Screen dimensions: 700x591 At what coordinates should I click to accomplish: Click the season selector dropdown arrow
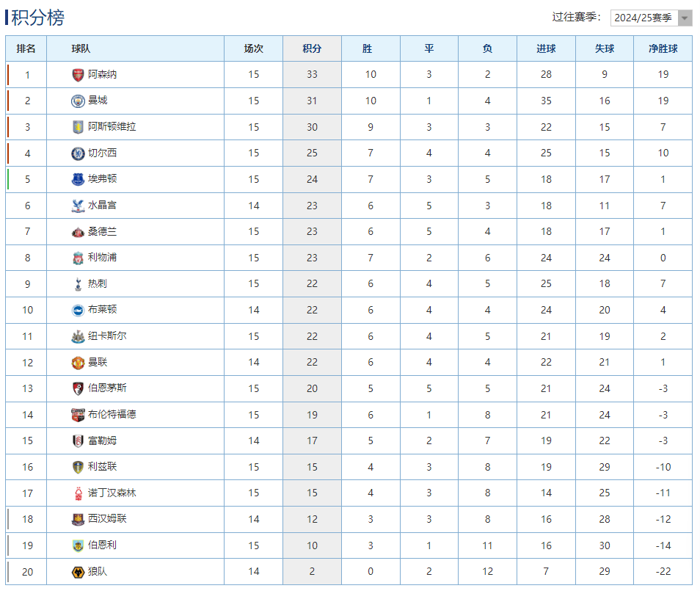tap(685, 18)
